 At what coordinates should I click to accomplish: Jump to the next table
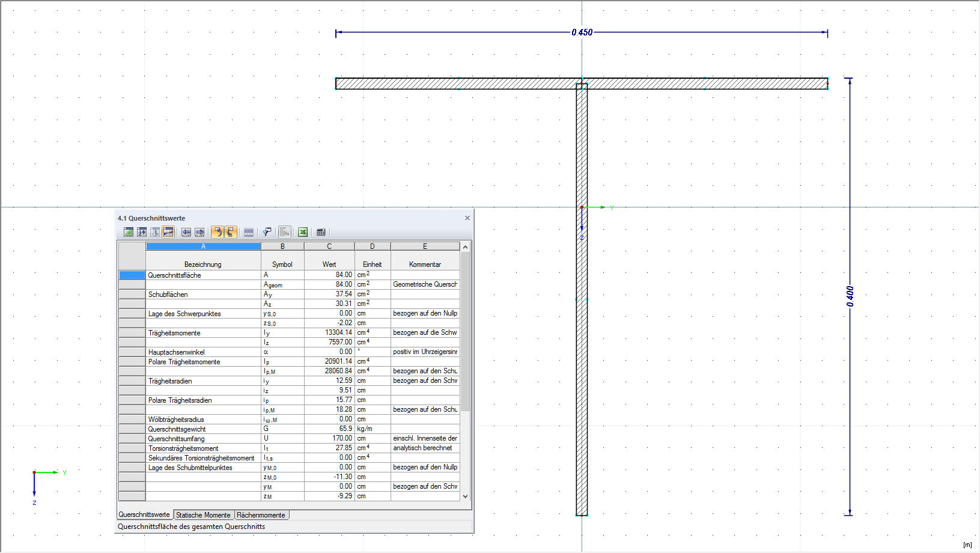[x=199, y=232]
